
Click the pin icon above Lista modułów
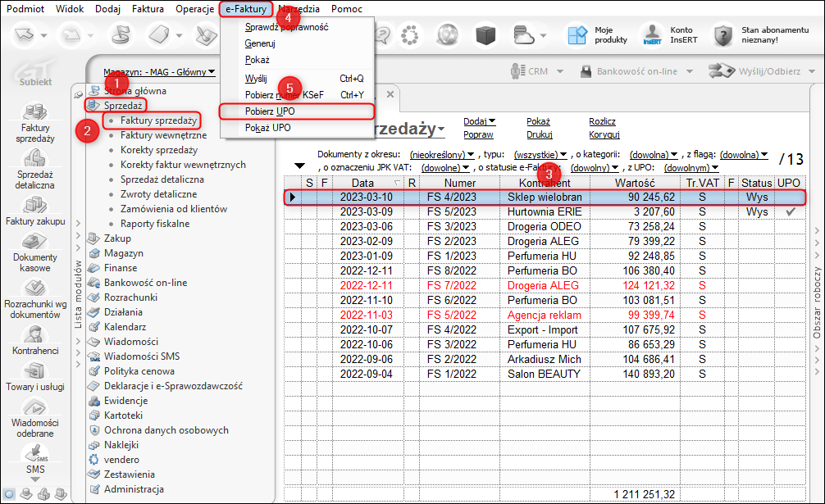[x=79, y=94]
